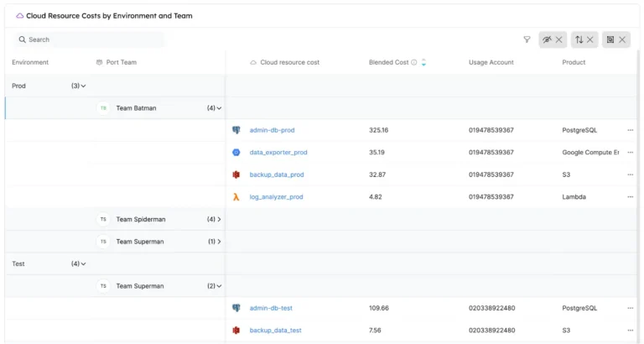The image size is (644, 344).
Task: Toggle the Blended Cost sort arrows
Action: point(424,62)
